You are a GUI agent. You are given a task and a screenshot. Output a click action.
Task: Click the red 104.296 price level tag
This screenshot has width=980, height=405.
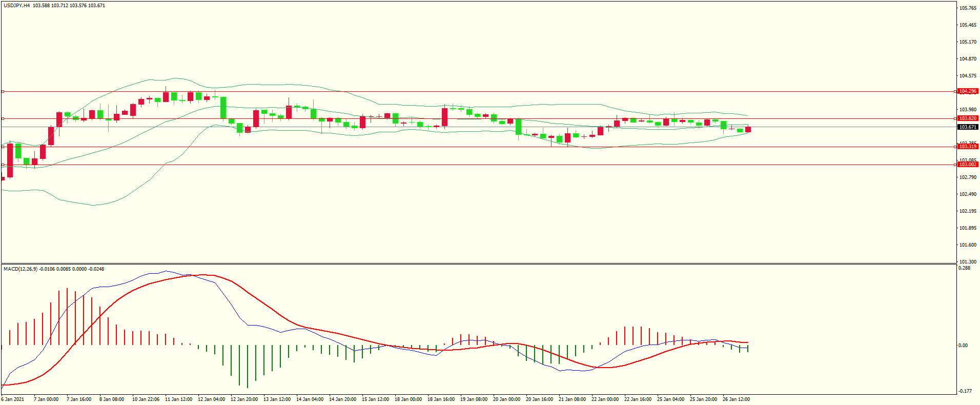[x=968, y=91]
